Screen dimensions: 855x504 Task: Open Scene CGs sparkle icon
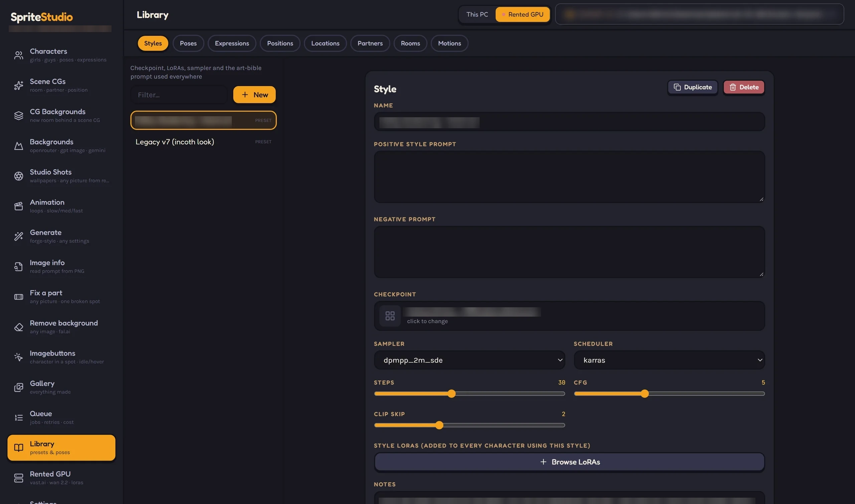(x=19, y=86)
